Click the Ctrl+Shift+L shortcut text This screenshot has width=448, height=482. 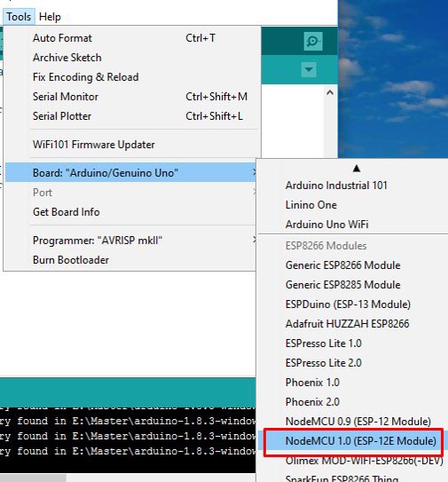tap(214, 116)
